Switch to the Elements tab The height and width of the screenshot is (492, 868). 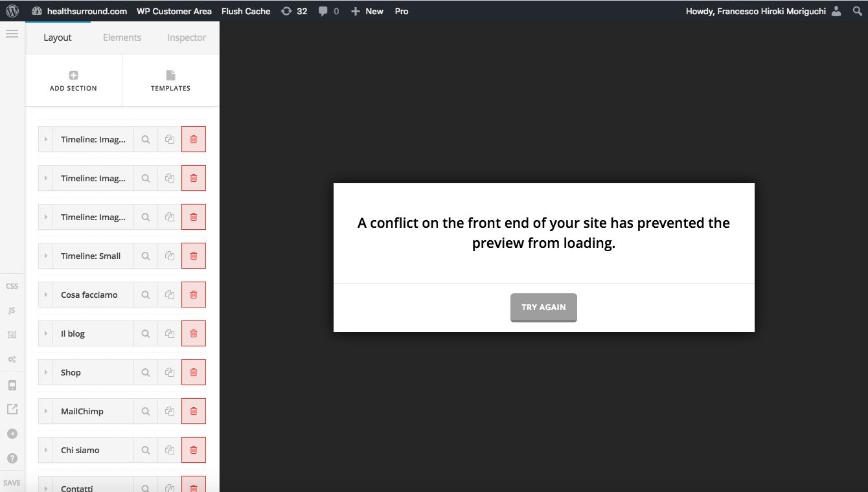pos(122,38)
